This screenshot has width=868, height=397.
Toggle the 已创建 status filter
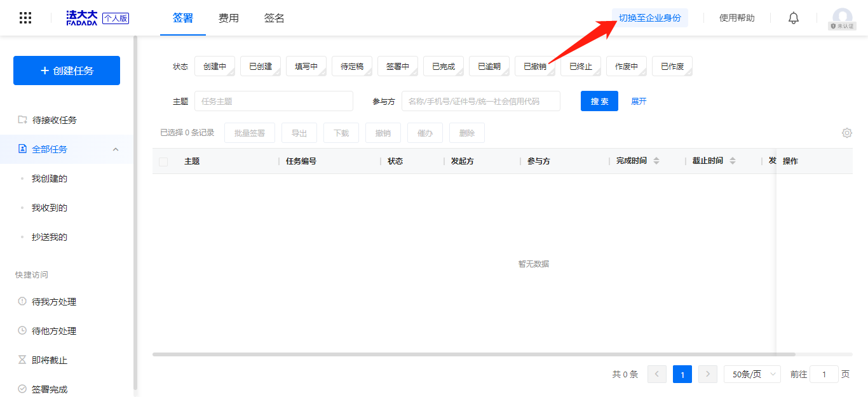click(261, 66)
